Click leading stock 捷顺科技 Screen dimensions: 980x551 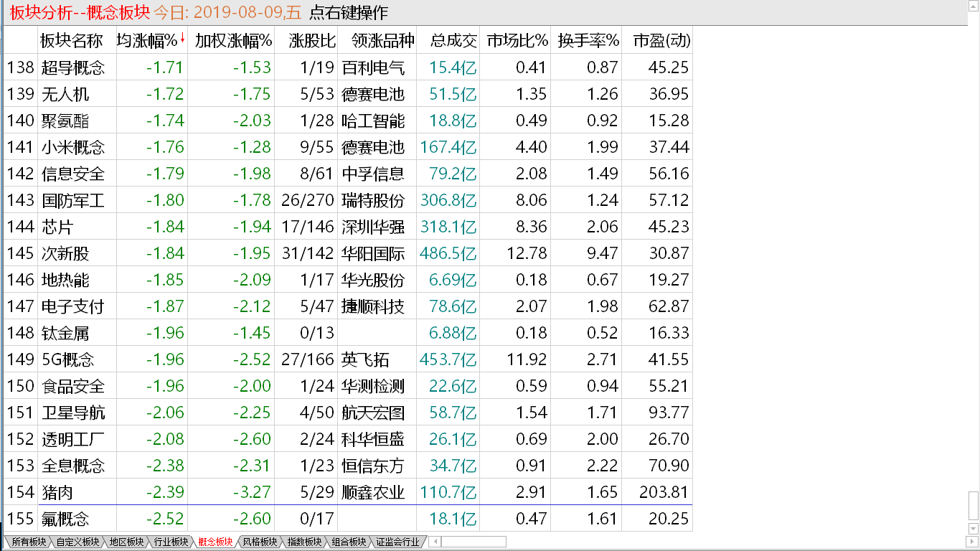coord(373,306)
